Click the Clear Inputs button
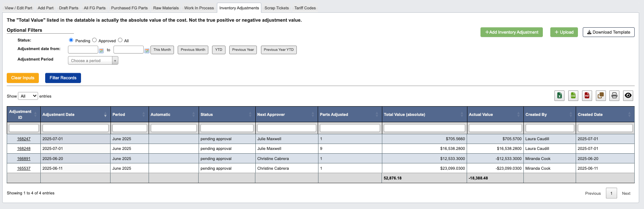The width and height of the screenshot is (644, 209). point(23,78)
